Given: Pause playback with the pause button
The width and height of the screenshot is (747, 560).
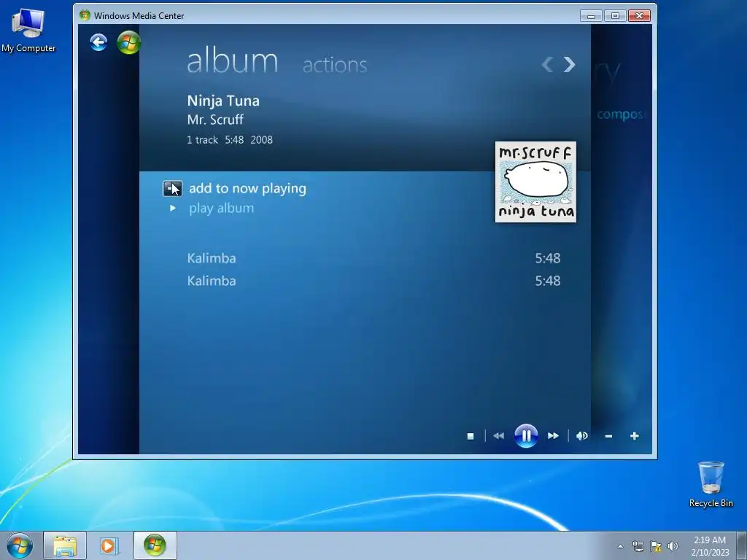Looking at the screenshot, I should pos(526,436).
